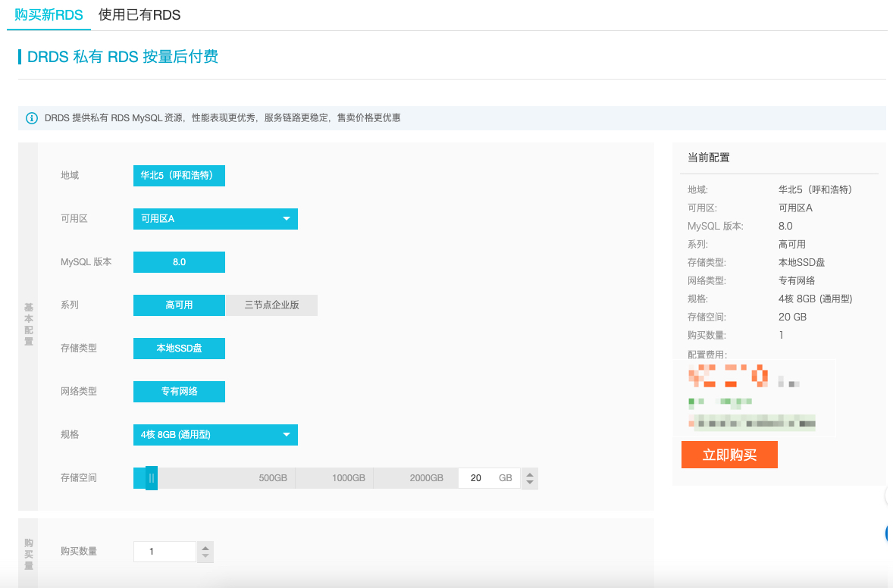Open the 4核 8GB (通用型) spec dropdown

click(215, 435)
